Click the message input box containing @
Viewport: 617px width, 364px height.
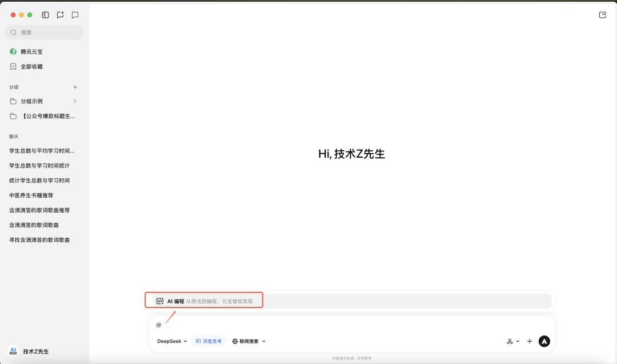[x=352, y=325]
